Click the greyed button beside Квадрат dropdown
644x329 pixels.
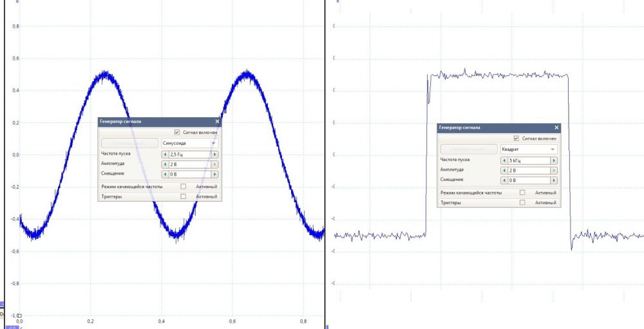pos(469,149)
